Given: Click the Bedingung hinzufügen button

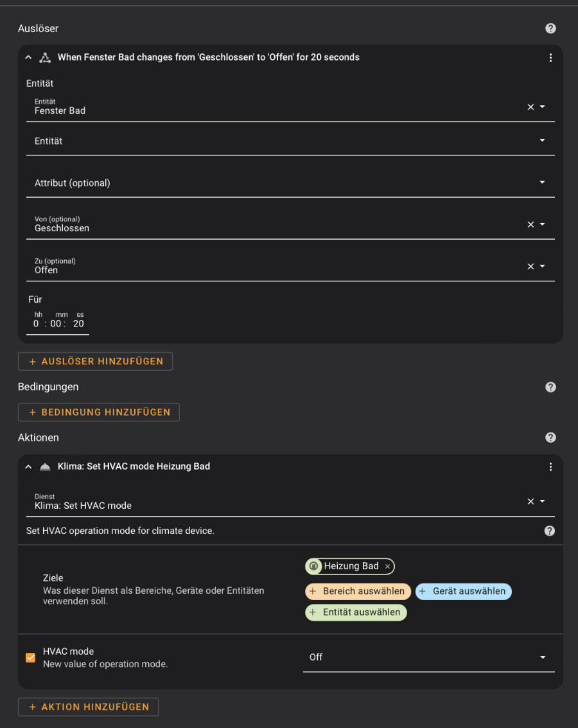Looking at the screenshot, I should coord(98,413).
